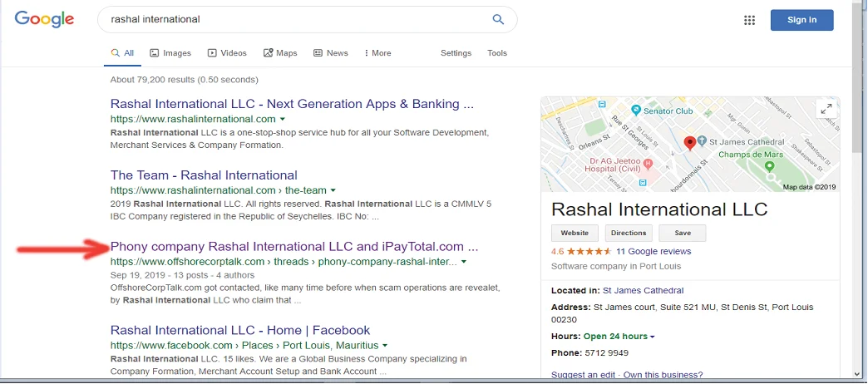Click the blue search magnifier icon
Image resolution: width=868 pixels, height=384 pixels.
(498, 19)
